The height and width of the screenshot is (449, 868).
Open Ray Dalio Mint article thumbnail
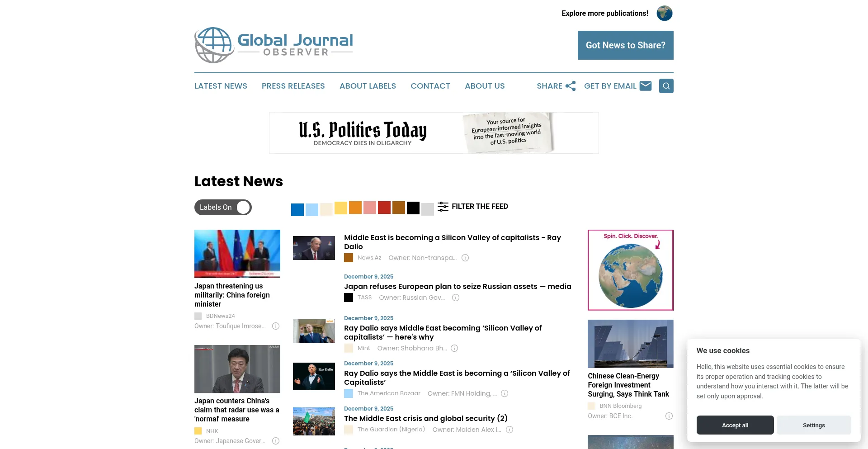314,331
